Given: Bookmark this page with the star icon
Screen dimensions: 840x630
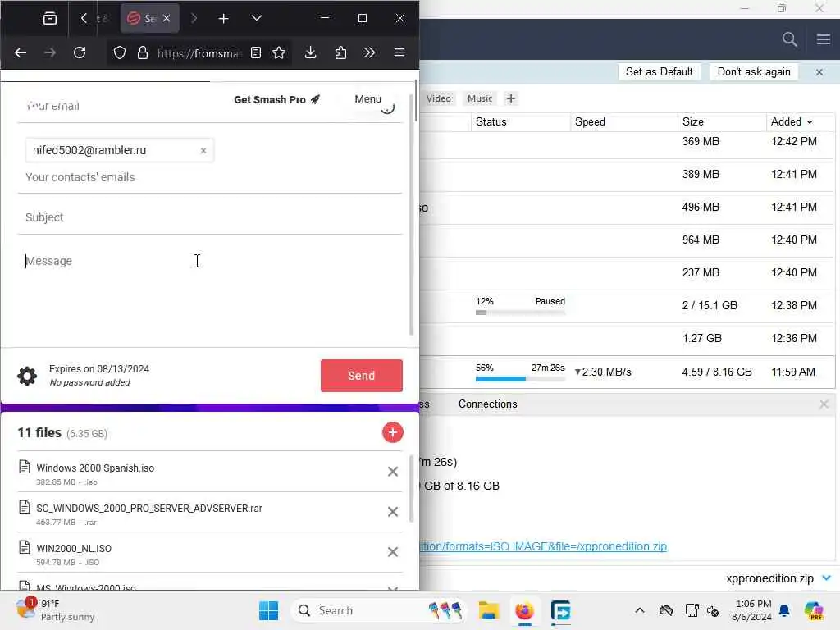Looking at the screenshot, I should [x=279, y=52].
